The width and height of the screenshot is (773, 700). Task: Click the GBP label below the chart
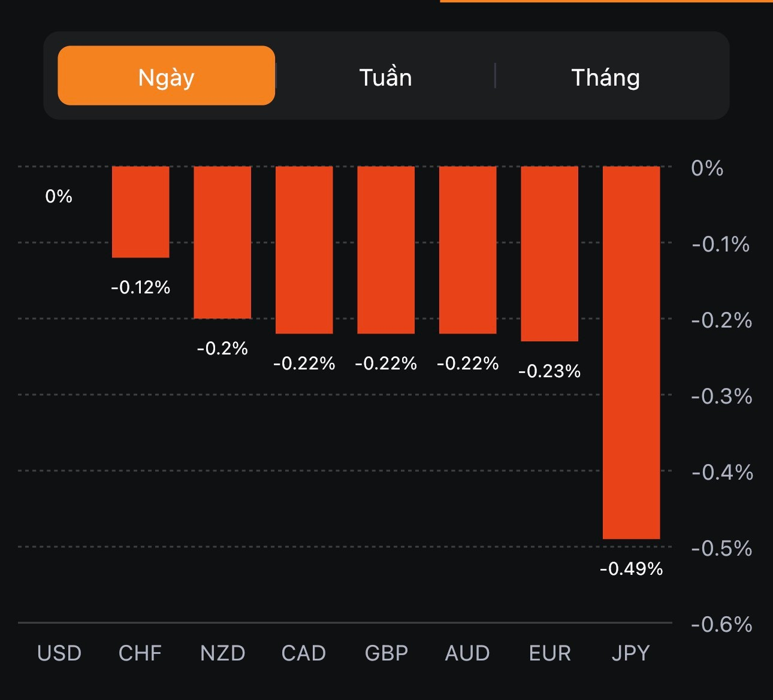(x=386, y=653)
